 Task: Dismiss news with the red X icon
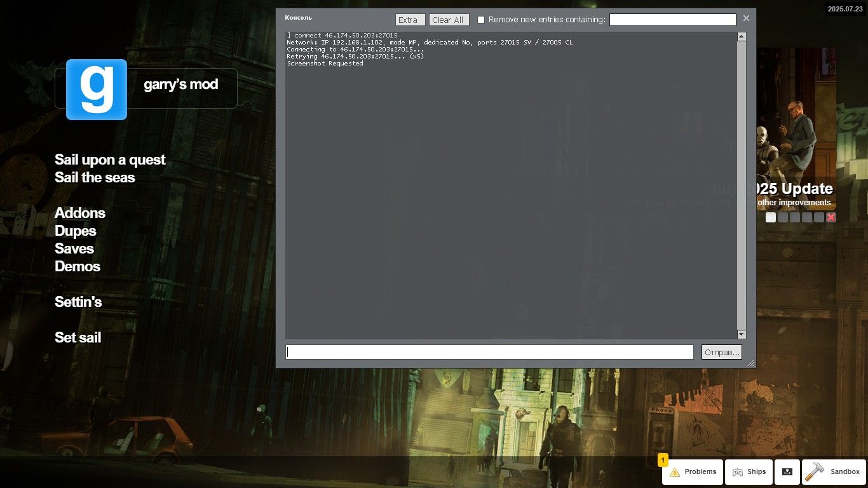[831, 217]
